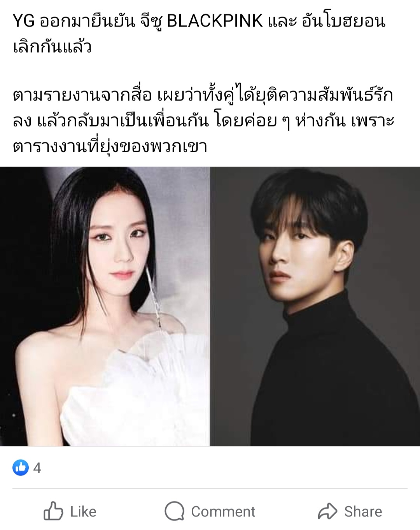Open the blue like reaction badge
This screenshot has width=420, height=530.
tap(21, 467)
